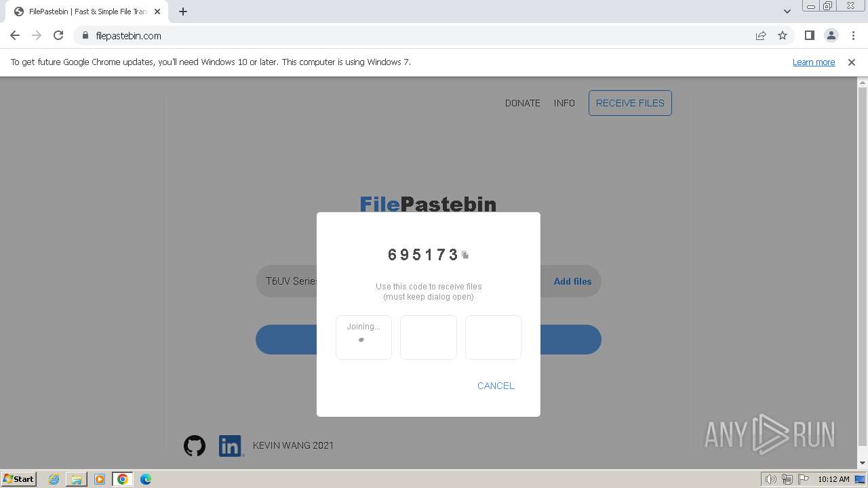Open the INFO menu link
868x488 pixels.
click(564, 103)
